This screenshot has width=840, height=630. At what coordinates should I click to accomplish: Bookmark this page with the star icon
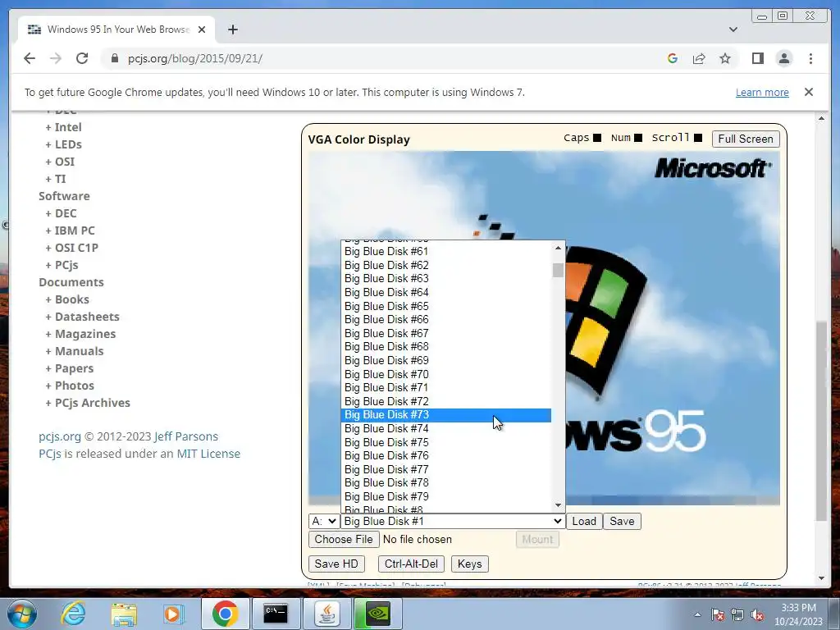click(x=725, y=58)
